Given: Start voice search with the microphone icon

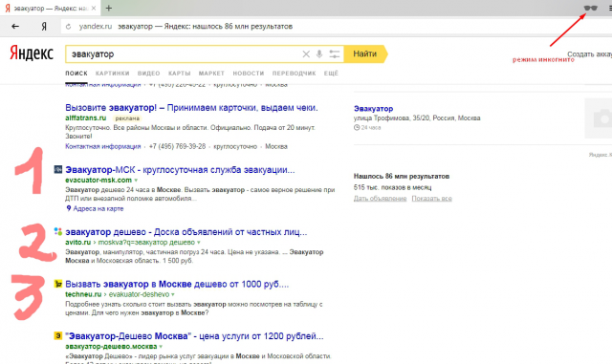Looking at the screenshot, I should [319, 54].
